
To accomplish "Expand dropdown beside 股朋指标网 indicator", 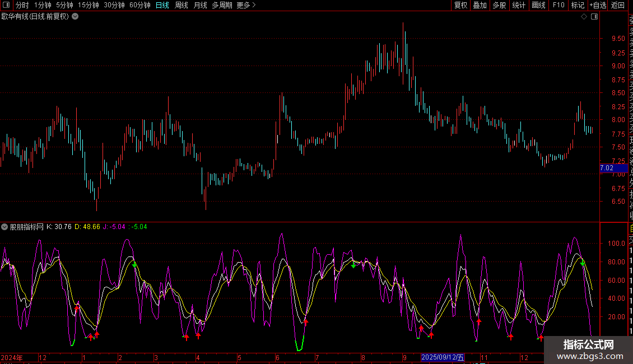I will (x=4, y=227).
